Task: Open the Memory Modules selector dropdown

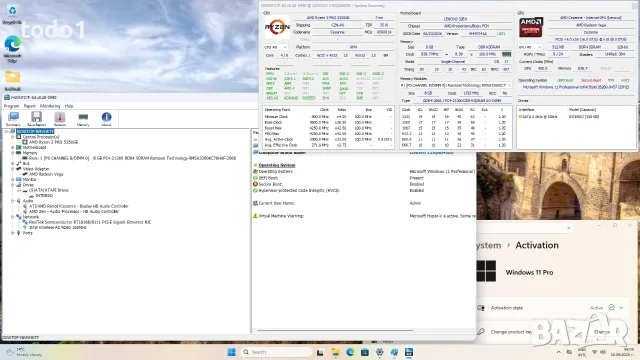Action: pyautogui.click(x=456, y=85)
